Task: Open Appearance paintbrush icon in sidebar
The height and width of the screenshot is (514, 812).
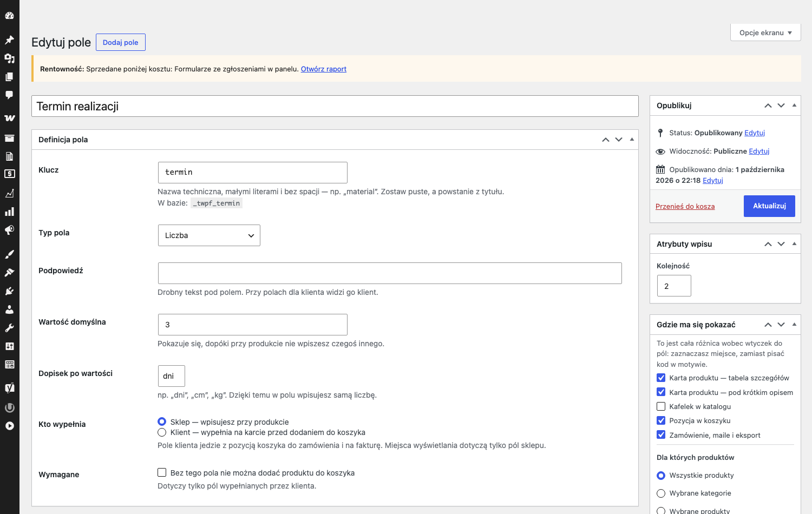Action: click(9, 254)
